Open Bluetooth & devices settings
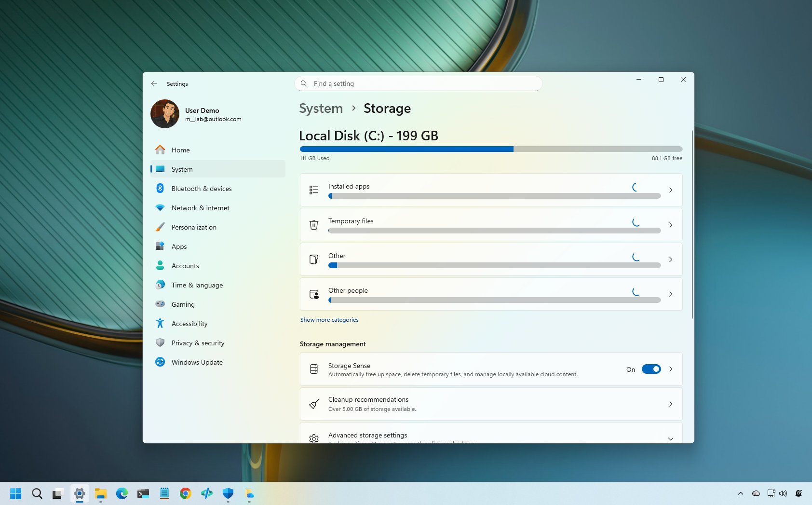Image resolution: width=812 pixels, height=505 pixels. click(202, 189)
